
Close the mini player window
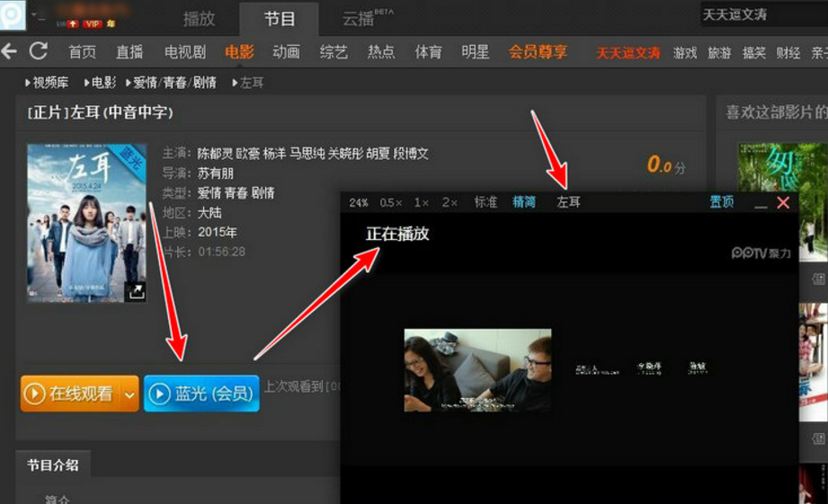coord(783,203)
